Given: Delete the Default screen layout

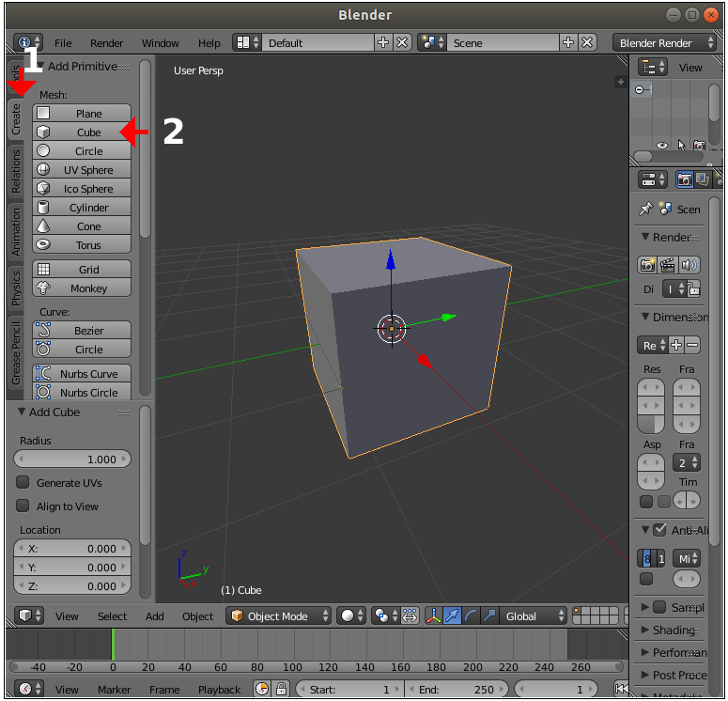Looking at the screenshot, I should [402, 42].
